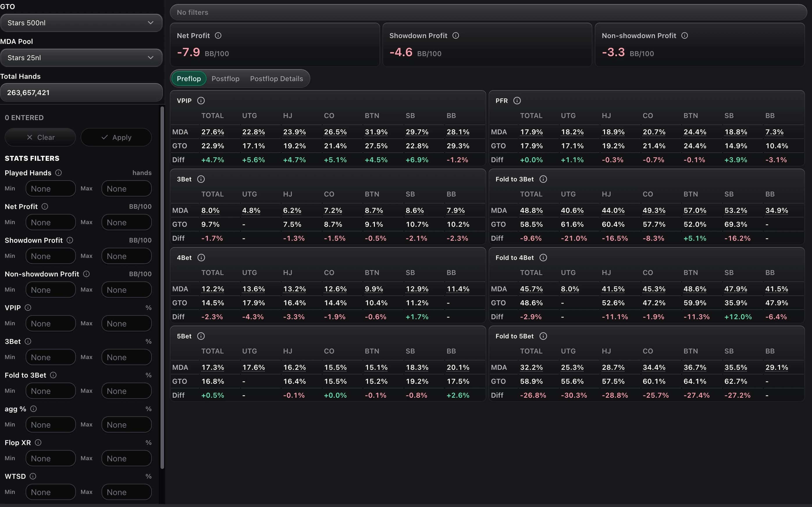Show info for Fold to 3Bet table
Image resolution: width=812 pixels, height=507 pixels.
point(543,179)
